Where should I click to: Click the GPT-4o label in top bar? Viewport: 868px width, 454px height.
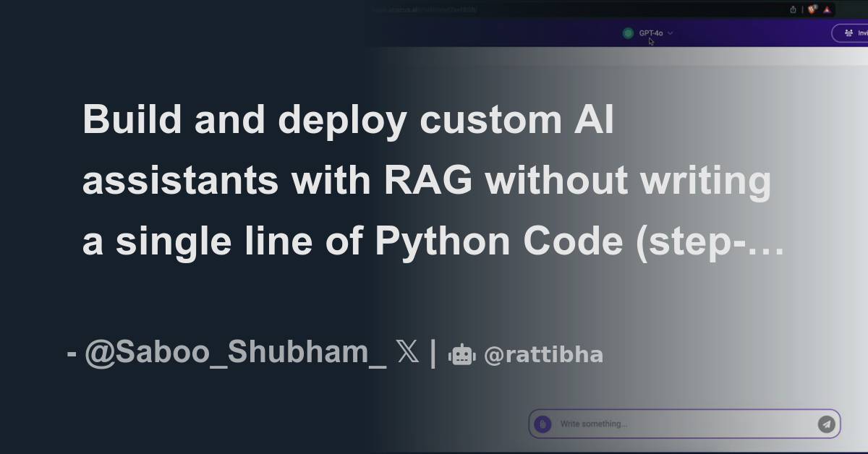[x=651, y=33]
